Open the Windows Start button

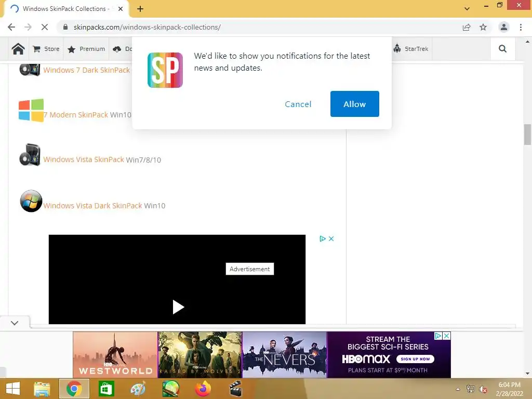pos(13,389)
